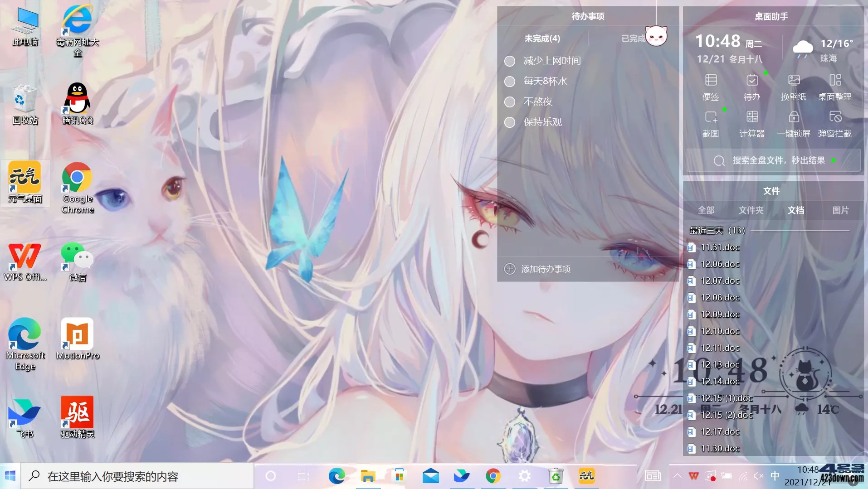Mark 减少上网时间 task as complete
The image size is (868, 489).
click(510, 61)
